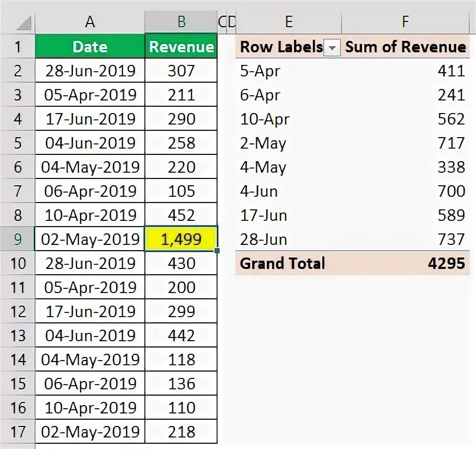Click row 9 header

tap(18, 239)
